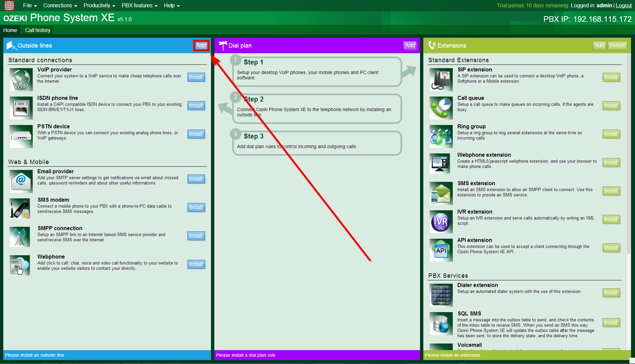This screenshot has height=364, width=635.
Task: Switch to the Call history tab
Action: point(38,30)
